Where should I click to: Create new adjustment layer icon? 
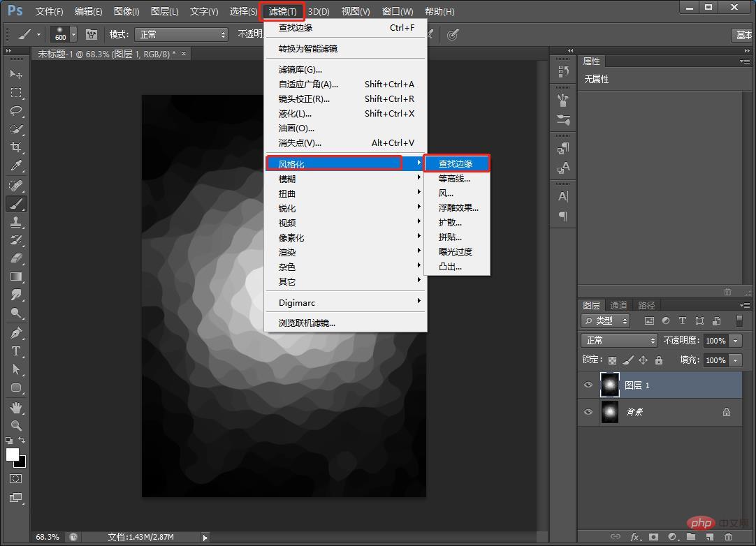point(673,536)
